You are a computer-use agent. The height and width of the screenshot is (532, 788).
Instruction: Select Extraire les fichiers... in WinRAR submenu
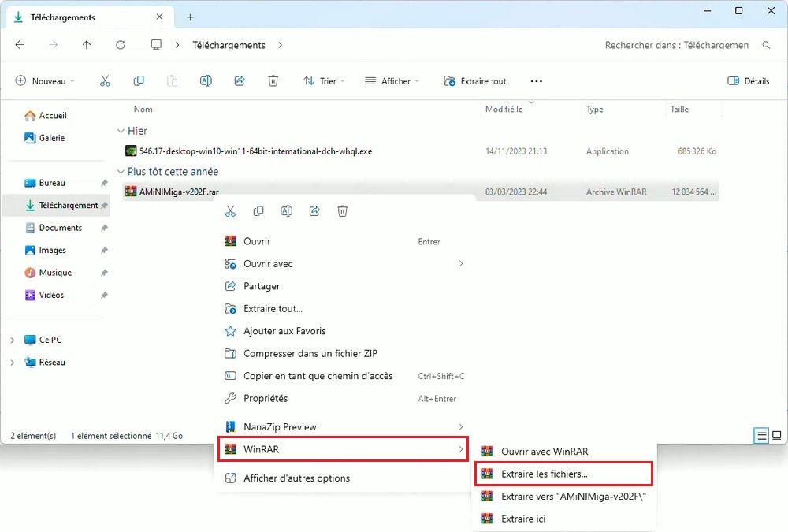544,474
